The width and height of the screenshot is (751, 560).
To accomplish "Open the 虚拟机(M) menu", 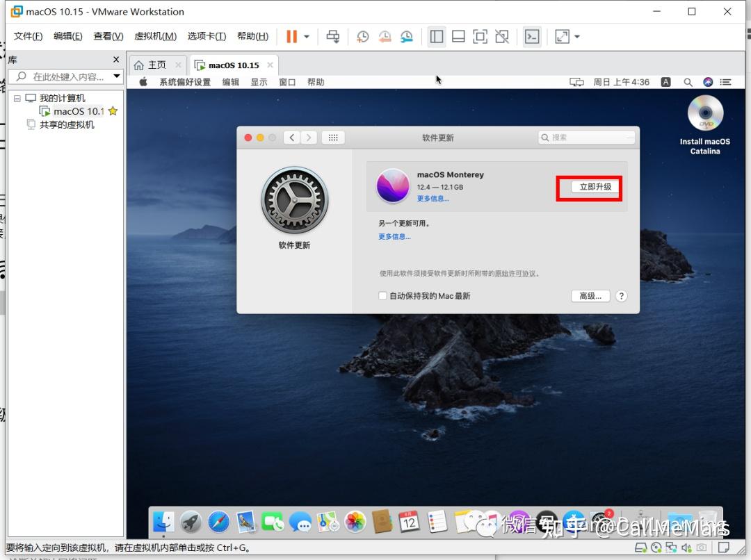I will tap(155, 36).
